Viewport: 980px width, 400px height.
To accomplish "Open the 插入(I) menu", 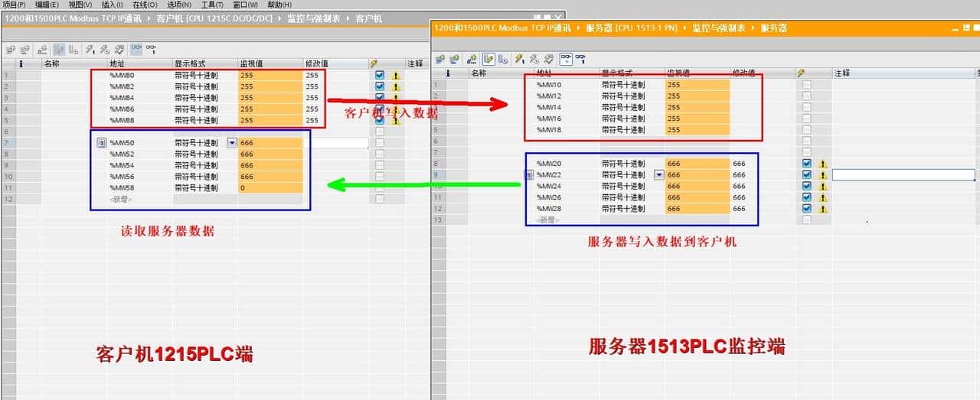I will [113, 5].
